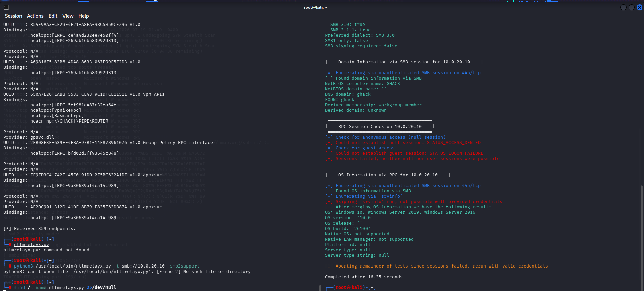Click "Enumerating via 'srvinfo'" line
644x291 pixels.
tap(364, 196)
